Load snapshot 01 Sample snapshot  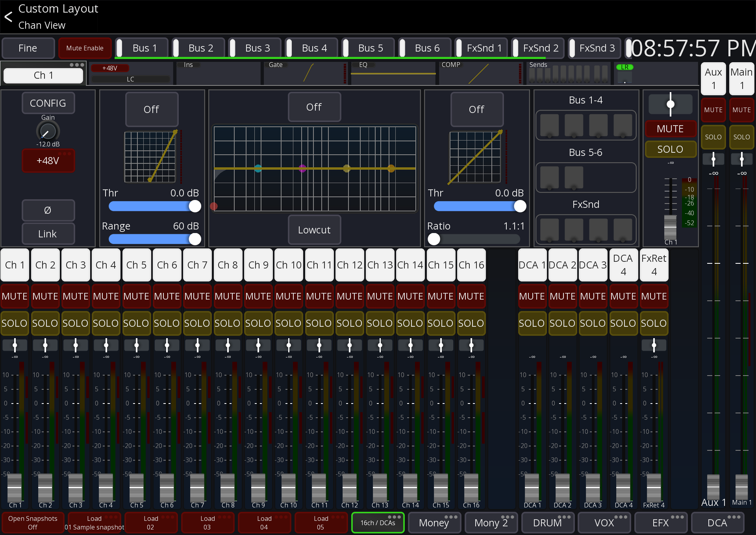(94, 523)
